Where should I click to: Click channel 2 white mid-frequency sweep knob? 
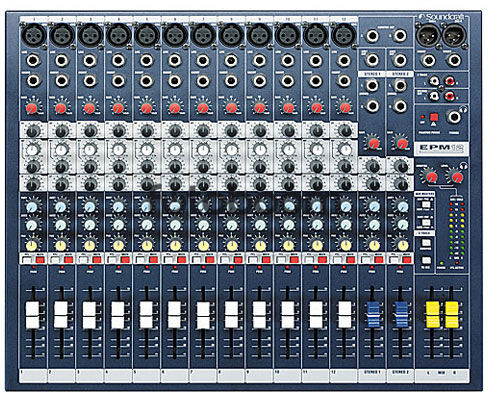(61, 150)
